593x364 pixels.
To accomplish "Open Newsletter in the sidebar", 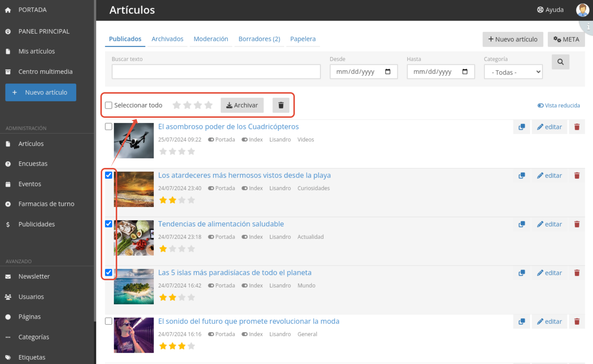I will 34,277.
